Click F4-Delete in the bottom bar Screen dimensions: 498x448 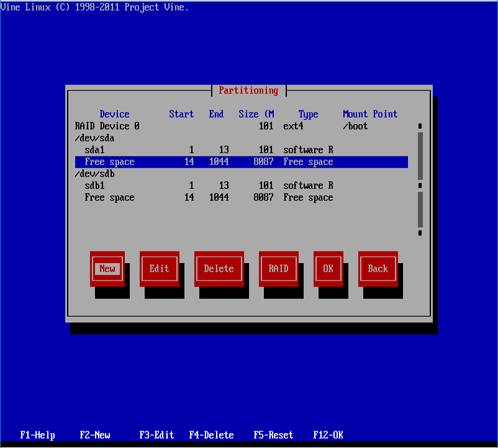pos(211,435)
